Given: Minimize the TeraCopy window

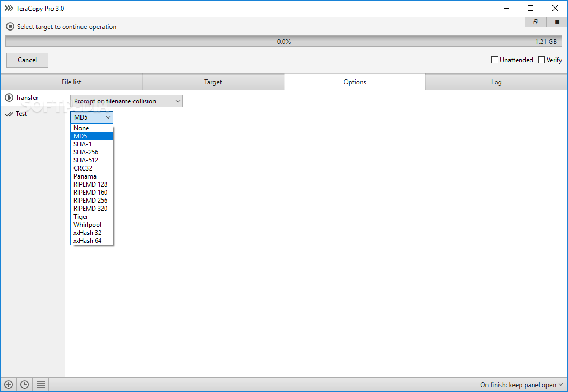Looking at the screenshot, I should point(506,8).
